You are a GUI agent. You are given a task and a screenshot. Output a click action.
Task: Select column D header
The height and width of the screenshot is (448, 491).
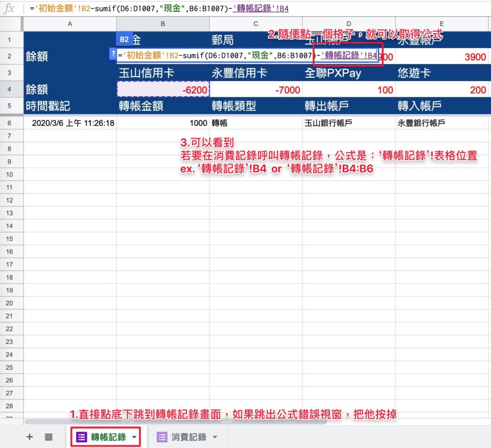click(x=349, y=24)
